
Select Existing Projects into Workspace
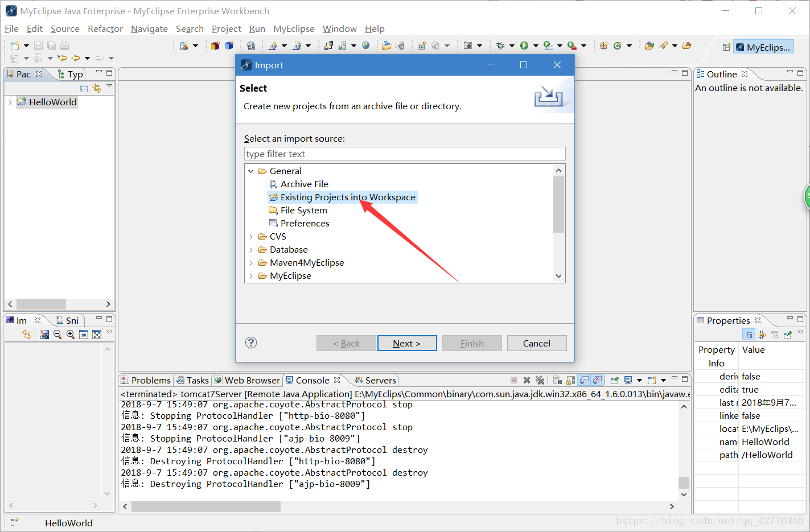tap(343, 197)
